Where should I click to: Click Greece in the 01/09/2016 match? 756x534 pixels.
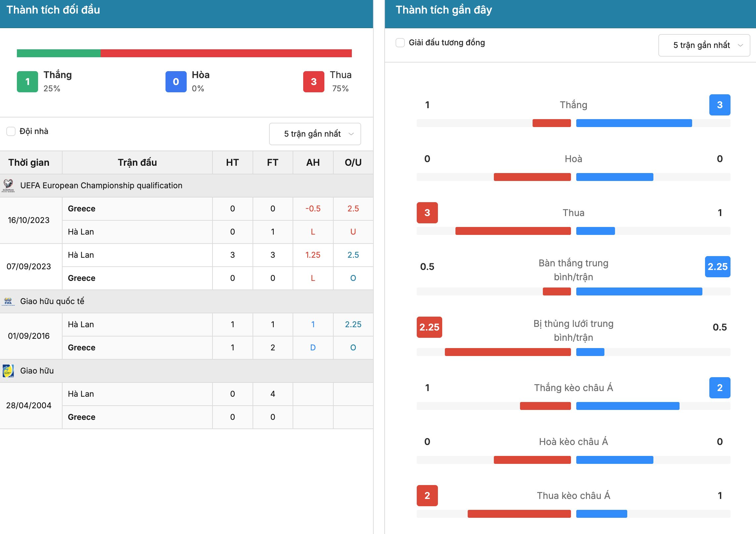point(81,348)
